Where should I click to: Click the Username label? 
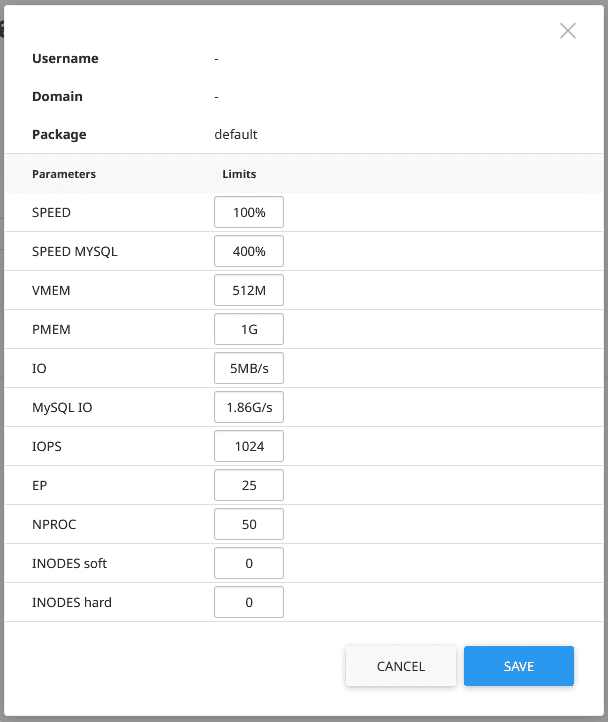pyautogui.click(x=65, y=59)
